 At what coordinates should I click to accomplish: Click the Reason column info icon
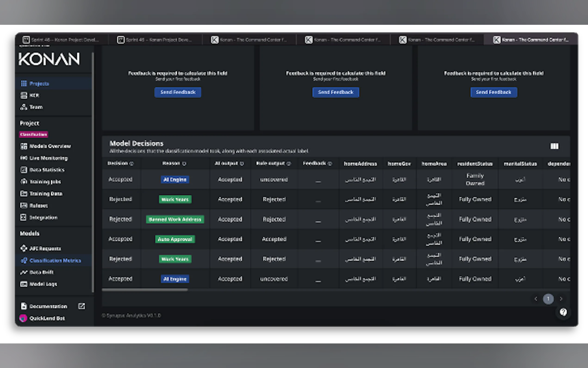click(x=184, y=164)
